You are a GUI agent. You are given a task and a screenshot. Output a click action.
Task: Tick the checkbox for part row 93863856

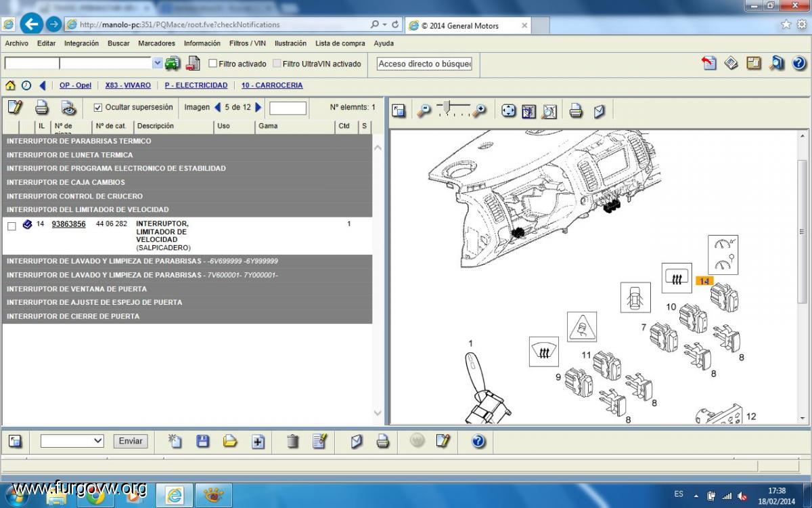click(12, 226)
